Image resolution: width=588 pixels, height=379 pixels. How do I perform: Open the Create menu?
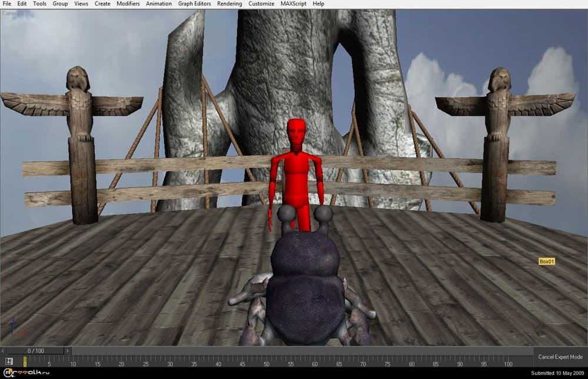coord(102,4)
